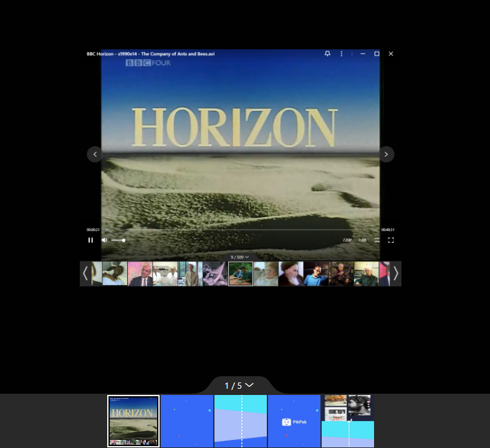Maximize the video player window
The height and width of the screenshot is (448, 490).
(377, 54)
